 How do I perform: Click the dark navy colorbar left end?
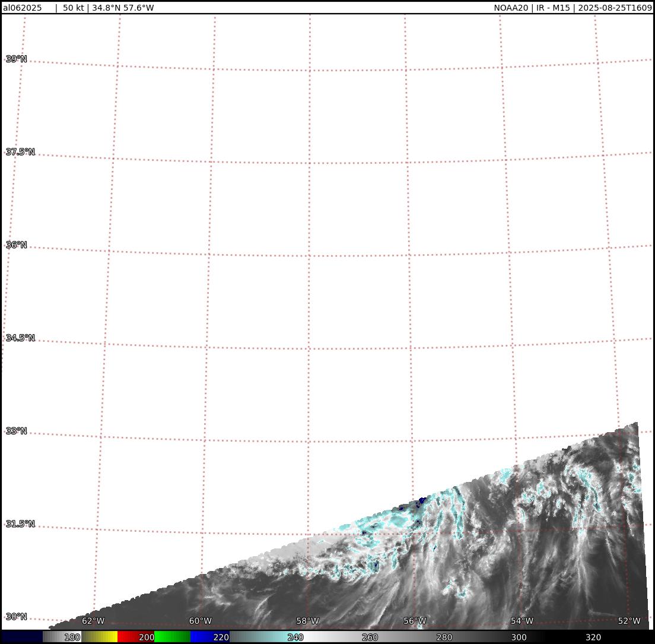click(x=21, y=637)
